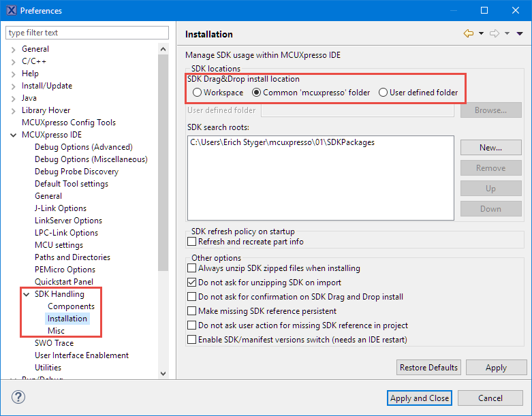The height and width of the screenshot is (416, 532).
Task: Click the forward navigation arrow icon
Action: (x=495, y=33)
